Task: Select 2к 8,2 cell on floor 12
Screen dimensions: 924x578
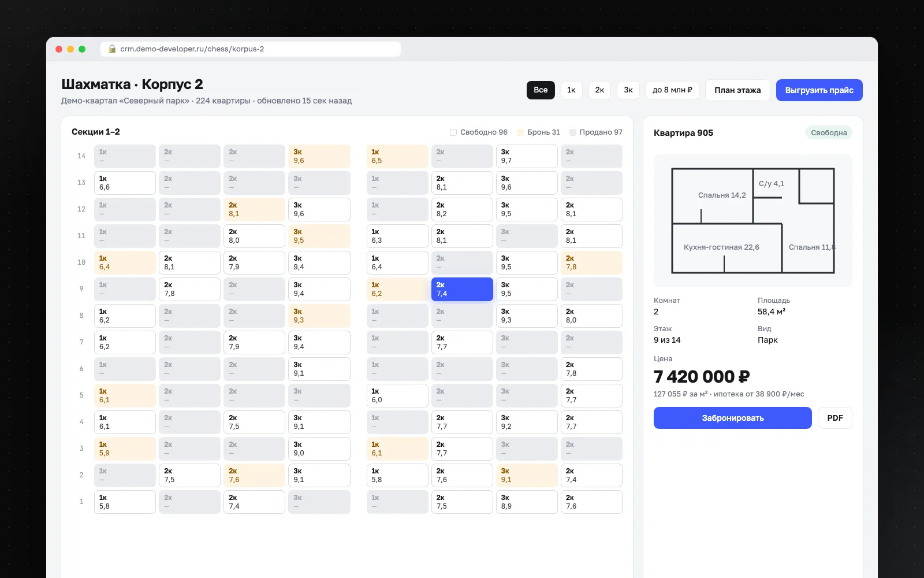Action: [462, 209]
